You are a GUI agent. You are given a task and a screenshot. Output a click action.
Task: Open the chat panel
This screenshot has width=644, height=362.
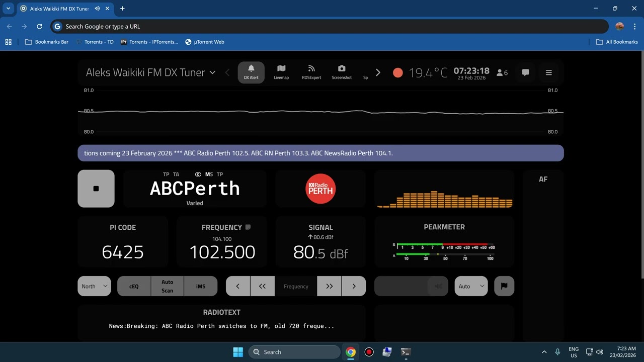[x=525, y=72]
